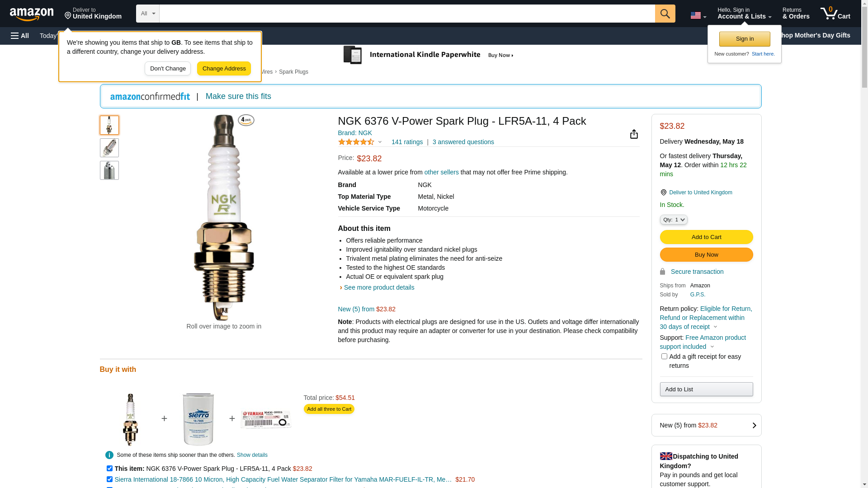Click the Add to Cart button
The width and height of the screenshot is (868, 488).
(706, 237)
